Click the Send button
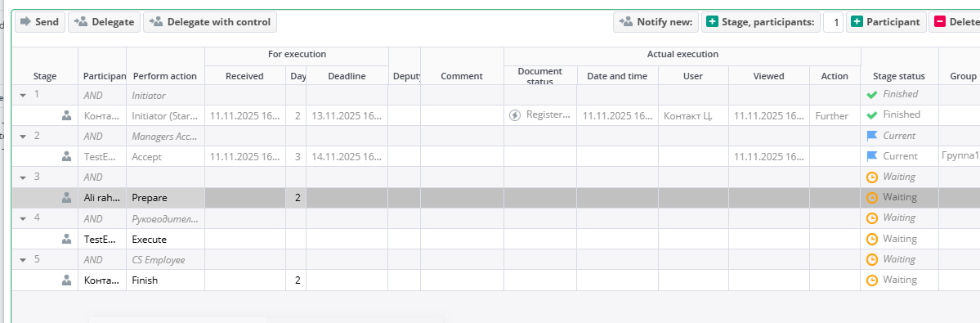The image size is (980, 323). [x=40, y=22]
